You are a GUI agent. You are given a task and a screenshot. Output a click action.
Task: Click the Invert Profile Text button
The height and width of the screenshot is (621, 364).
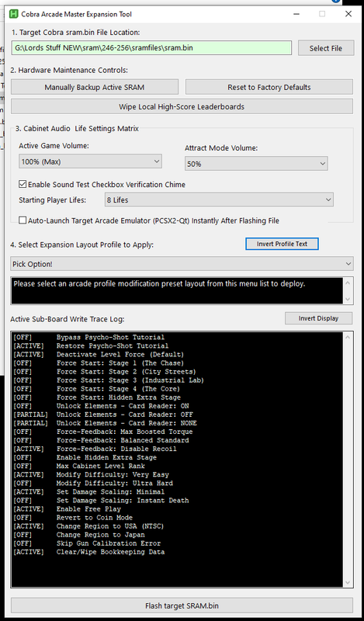[x=282, y=244]
